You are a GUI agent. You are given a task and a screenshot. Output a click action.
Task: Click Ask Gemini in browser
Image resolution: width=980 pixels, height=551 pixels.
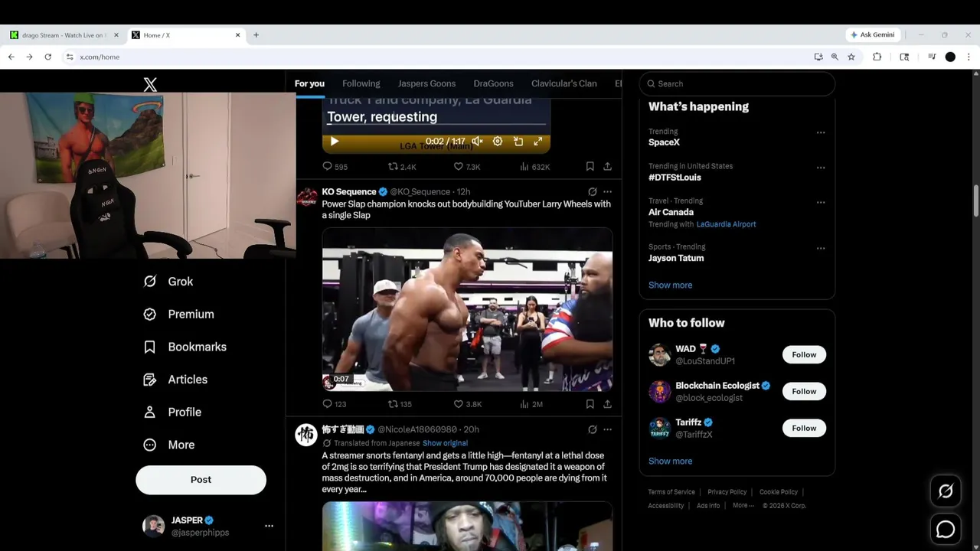[872, 35]
